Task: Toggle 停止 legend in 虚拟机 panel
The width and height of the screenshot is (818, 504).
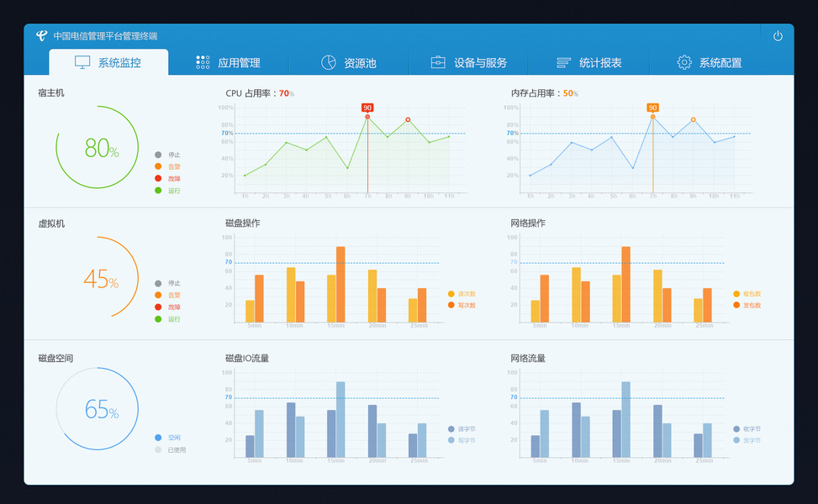Action: tap(167, 284)
